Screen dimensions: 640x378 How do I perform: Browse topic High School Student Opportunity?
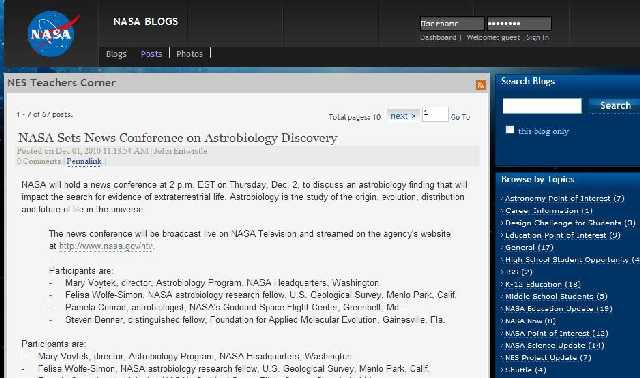pyautogui.click(x=572, y=260)
